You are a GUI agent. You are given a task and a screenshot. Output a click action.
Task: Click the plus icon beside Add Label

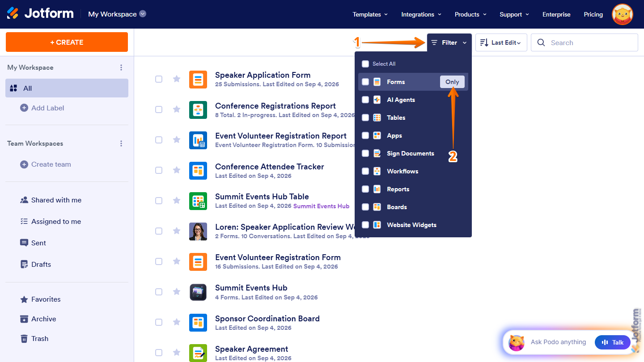coord(24,108)
